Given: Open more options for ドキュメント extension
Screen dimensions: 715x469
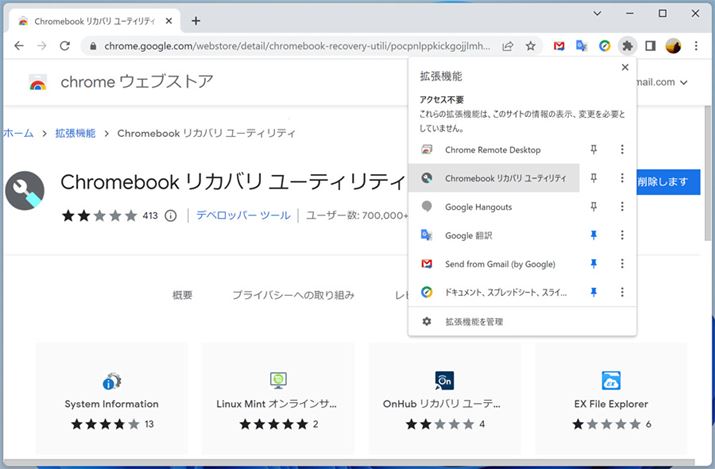Looking at the screenshot, I should click(x=622, y=292).
